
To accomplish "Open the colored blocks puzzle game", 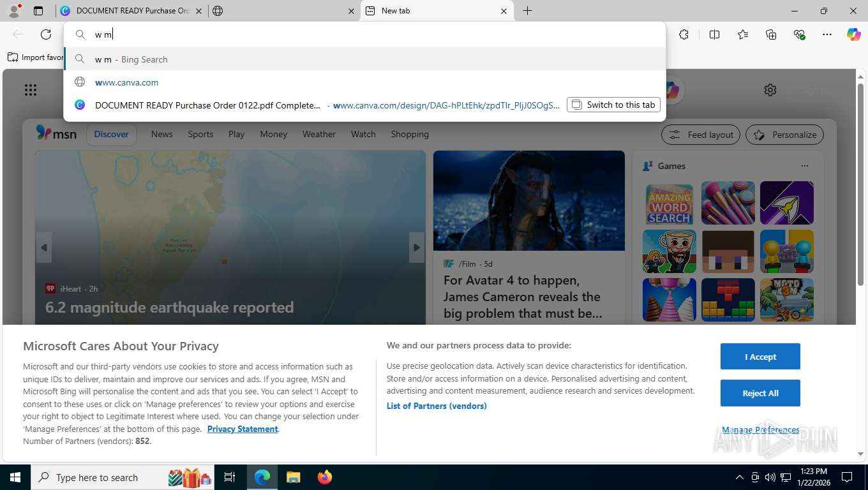I will tap(728, 300).
